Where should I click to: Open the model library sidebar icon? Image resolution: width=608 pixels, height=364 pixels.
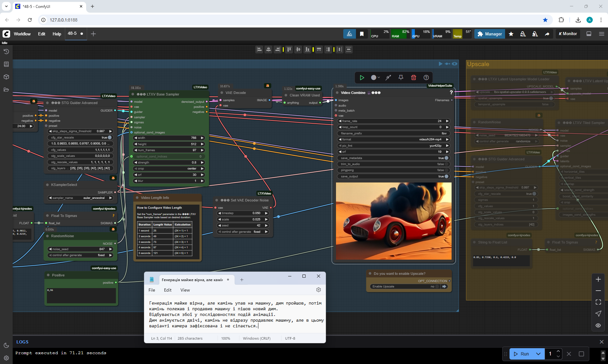tap(6, 77)
